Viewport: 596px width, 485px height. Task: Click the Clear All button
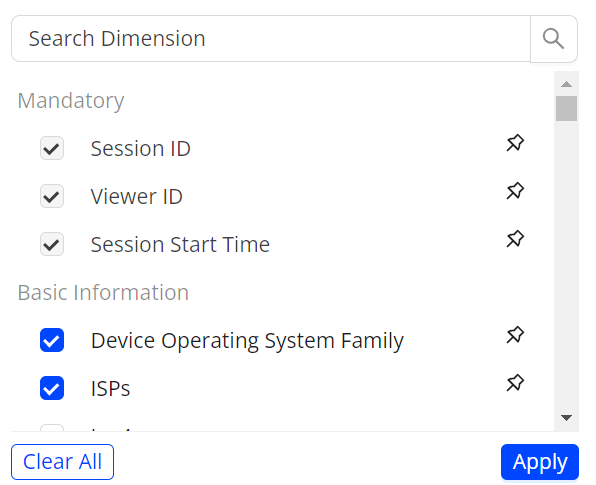pyautogui.click(x=62, y=462)
